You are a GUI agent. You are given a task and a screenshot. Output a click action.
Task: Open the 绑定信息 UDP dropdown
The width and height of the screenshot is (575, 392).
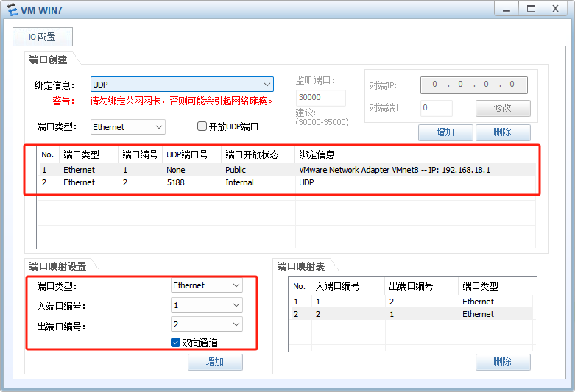[182, 85]
